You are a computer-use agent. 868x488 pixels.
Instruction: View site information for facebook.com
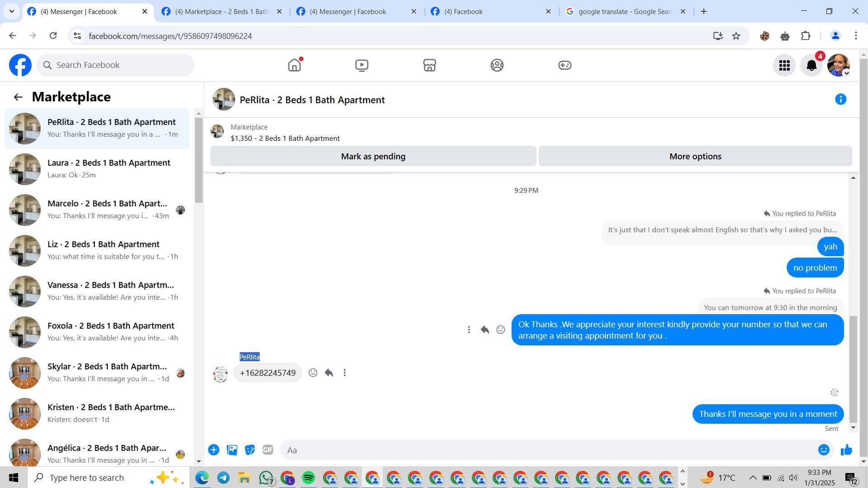(x=77, y=36)
